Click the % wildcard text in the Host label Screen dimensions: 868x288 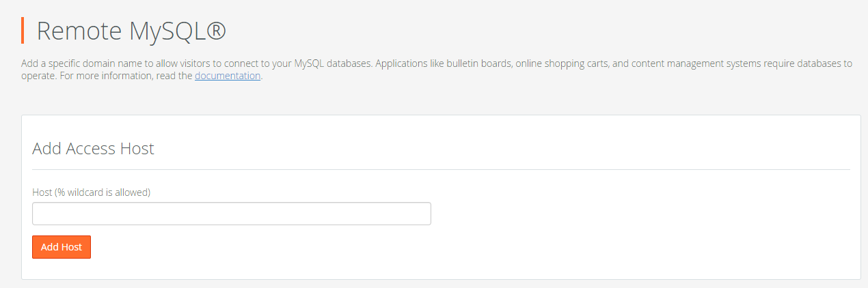[81, 192]
